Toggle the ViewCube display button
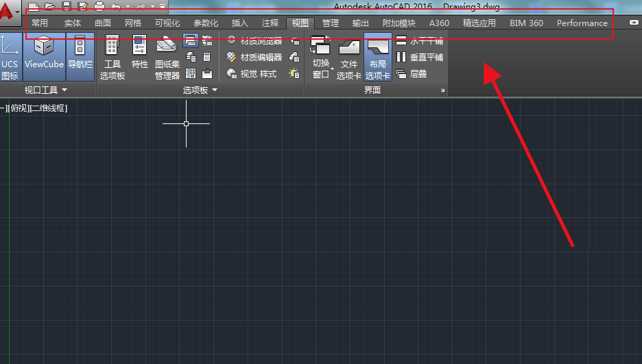The height and width of the screenshot is (364, 642). tap(44, 57)
